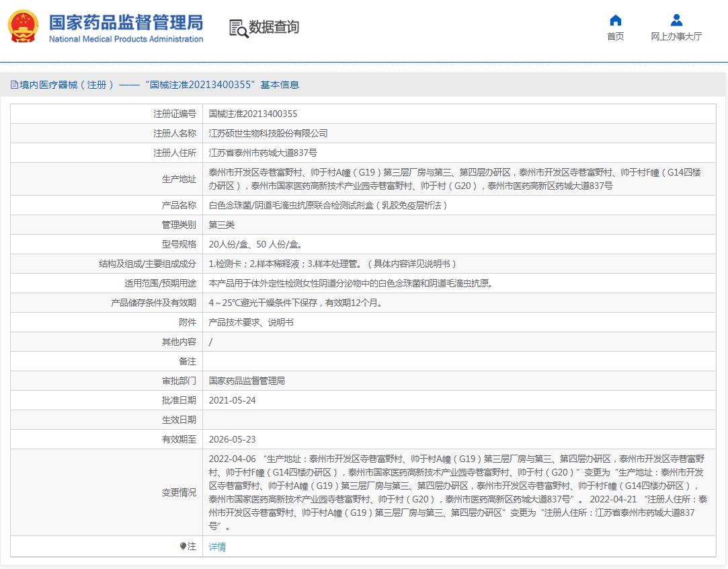Open the 详情 link

217,547
